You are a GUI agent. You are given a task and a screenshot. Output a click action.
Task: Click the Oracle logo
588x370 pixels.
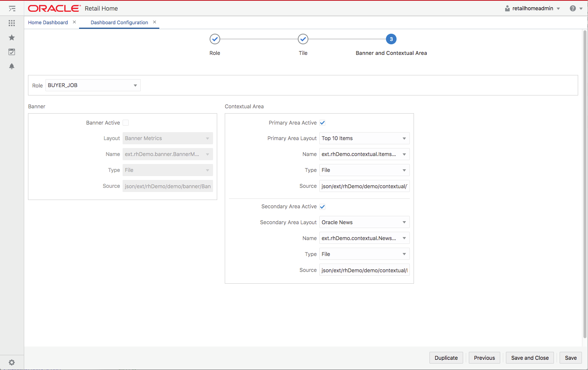coord(54,8)
